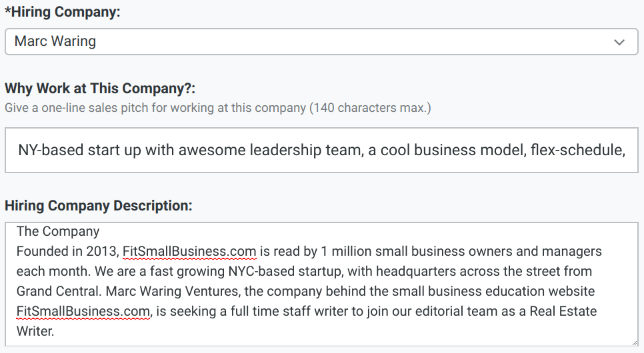Click "Founded in 2013" in the description

click(67, 252)
